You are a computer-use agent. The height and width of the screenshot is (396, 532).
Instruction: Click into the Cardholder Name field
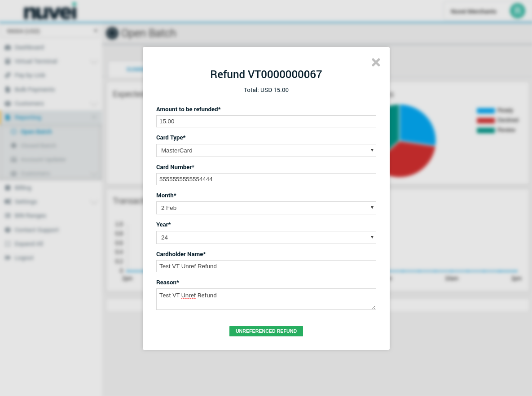tap(266, 266)
